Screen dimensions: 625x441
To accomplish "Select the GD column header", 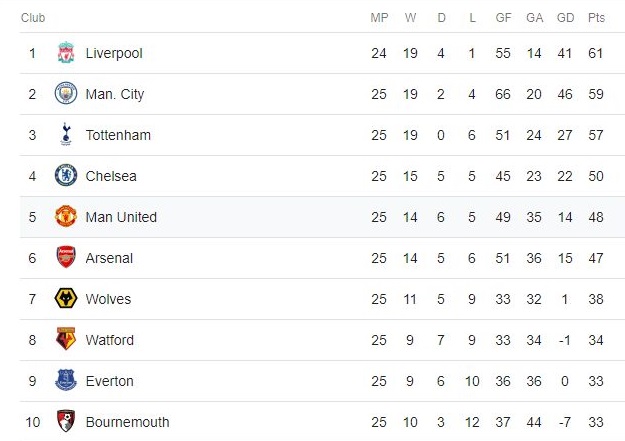I will pos(565,18).
